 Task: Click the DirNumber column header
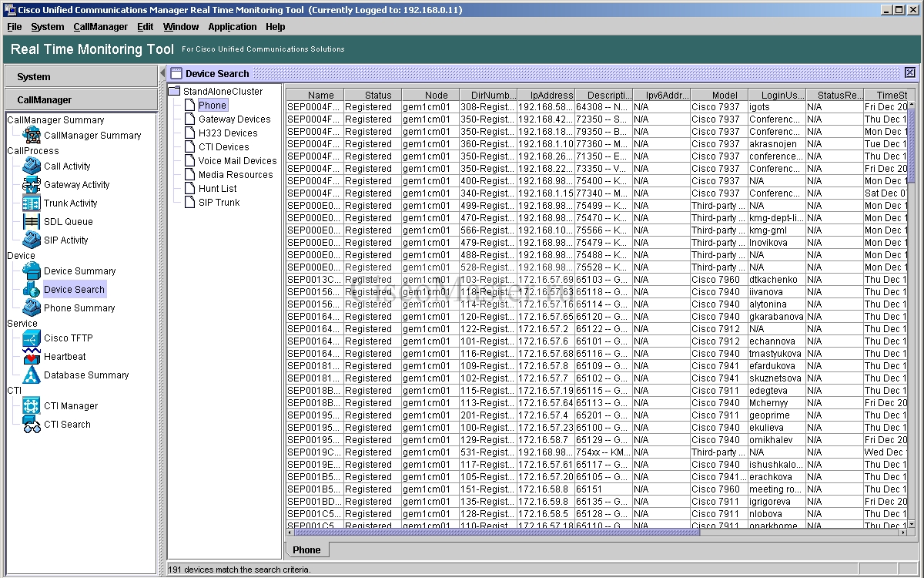(488, 95)
